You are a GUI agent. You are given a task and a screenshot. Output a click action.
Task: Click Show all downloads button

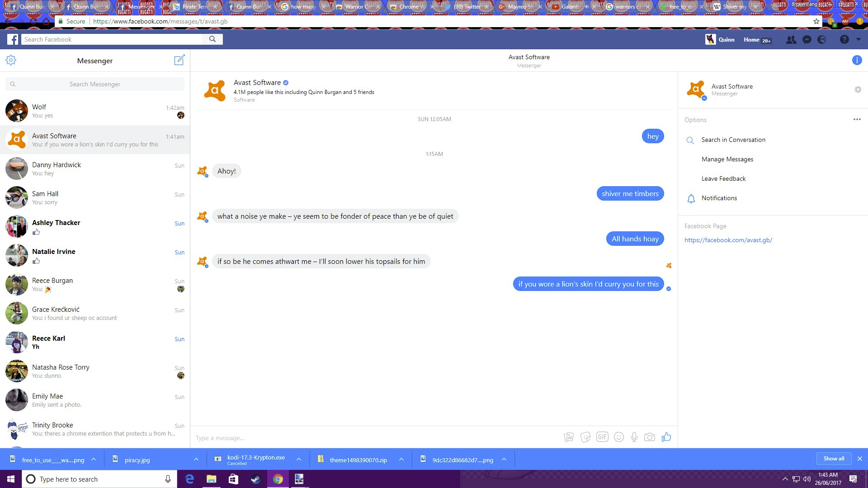(834, 459)
